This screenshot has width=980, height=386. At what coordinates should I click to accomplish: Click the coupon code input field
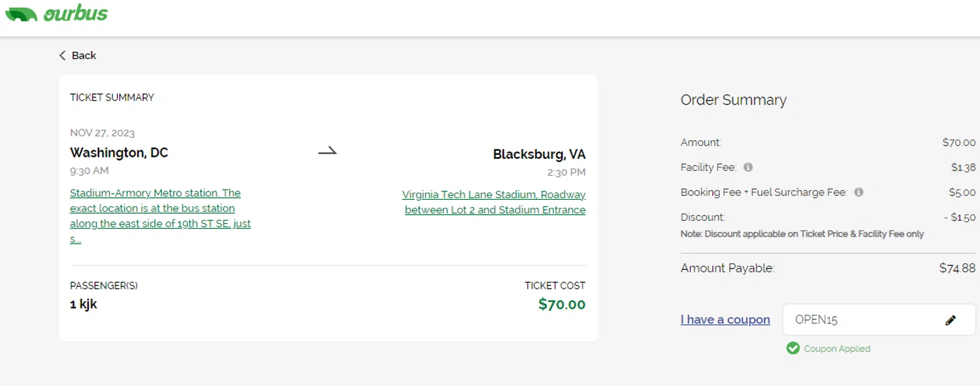[x=862, y=320]
